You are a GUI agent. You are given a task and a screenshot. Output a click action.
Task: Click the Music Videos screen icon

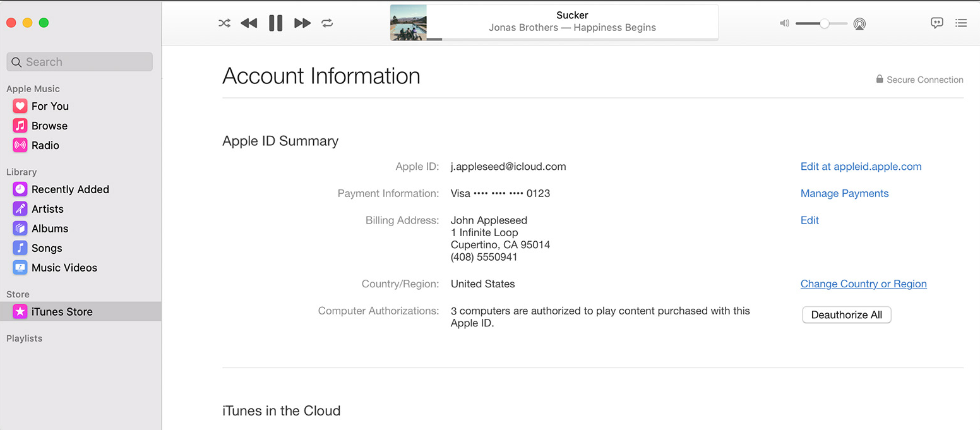click(20, 268)
